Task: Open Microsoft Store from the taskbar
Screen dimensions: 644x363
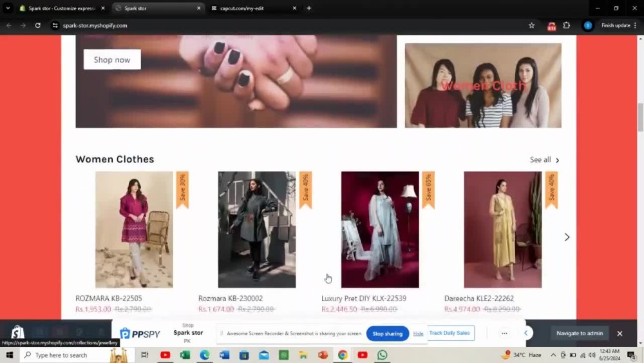Action: coord(244,355)
